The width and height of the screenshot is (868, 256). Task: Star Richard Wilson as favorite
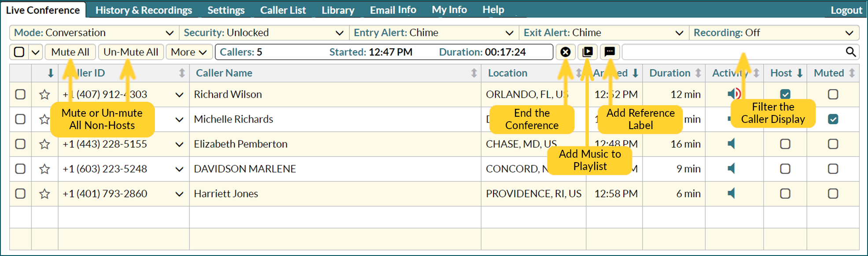44,94
